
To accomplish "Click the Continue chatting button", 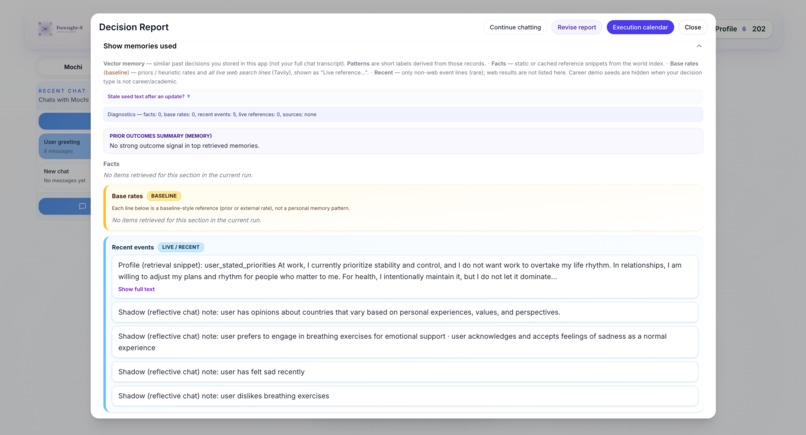I will point(515,27).
